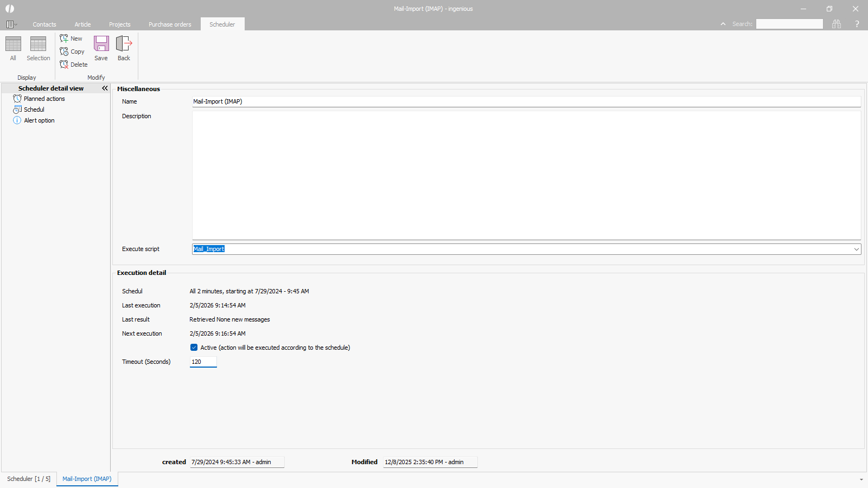The height and width of the screenshot is (488, 868).
Task: Select Alert option in sidebar
Action: point(39,120)
